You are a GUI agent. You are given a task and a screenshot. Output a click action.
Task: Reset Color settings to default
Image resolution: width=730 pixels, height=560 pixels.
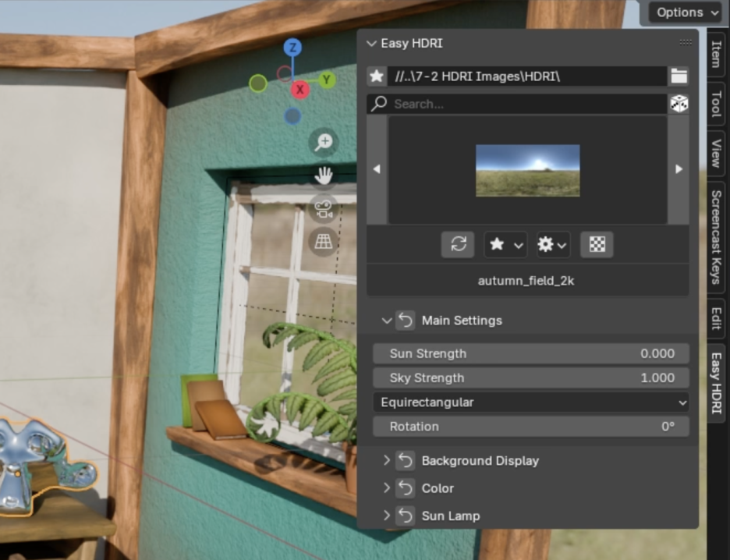click(406, 487)
